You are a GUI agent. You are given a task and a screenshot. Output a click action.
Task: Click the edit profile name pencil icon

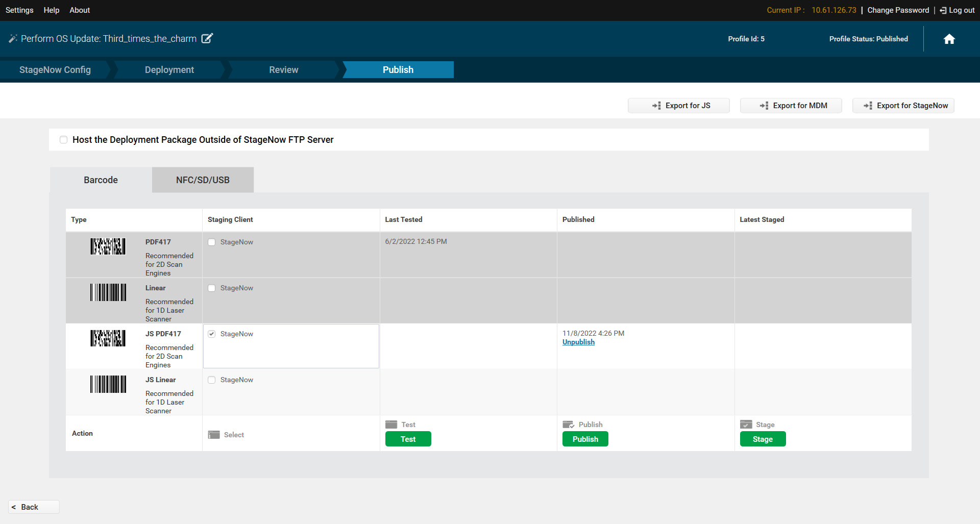point(207,39)
